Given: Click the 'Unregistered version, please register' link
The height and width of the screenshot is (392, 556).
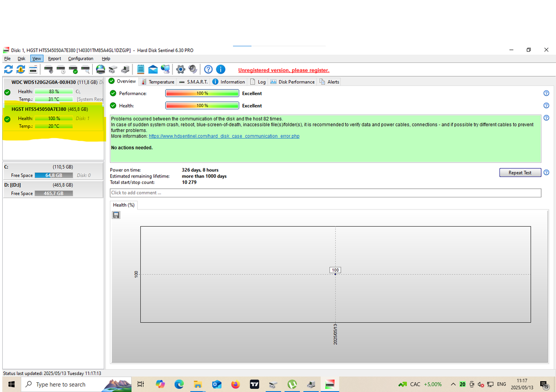Looking at the screenshot, I should click(x=284, y=70).
